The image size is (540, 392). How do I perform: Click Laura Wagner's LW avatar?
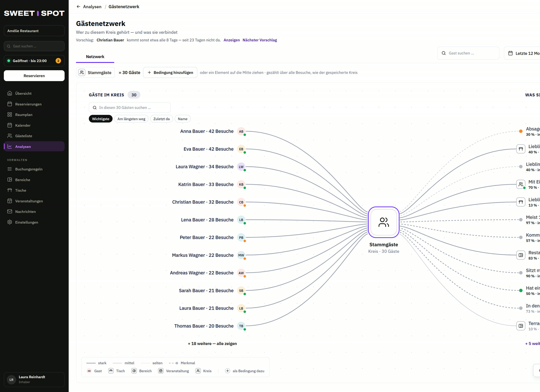click(241, 167)
